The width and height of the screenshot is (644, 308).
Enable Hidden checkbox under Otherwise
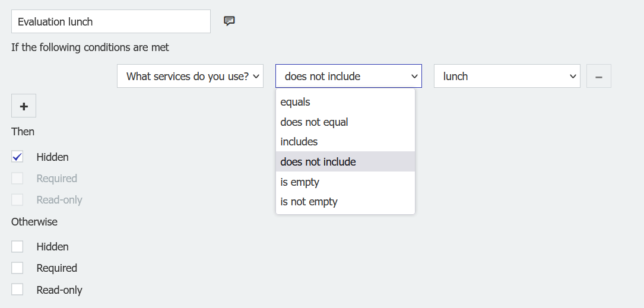17,247
